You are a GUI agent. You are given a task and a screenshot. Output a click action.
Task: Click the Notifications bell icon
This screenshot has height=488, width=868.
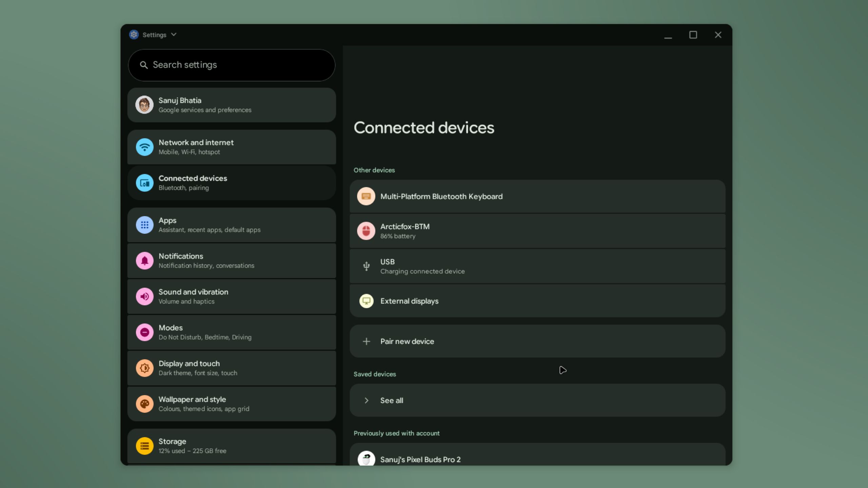144,261
